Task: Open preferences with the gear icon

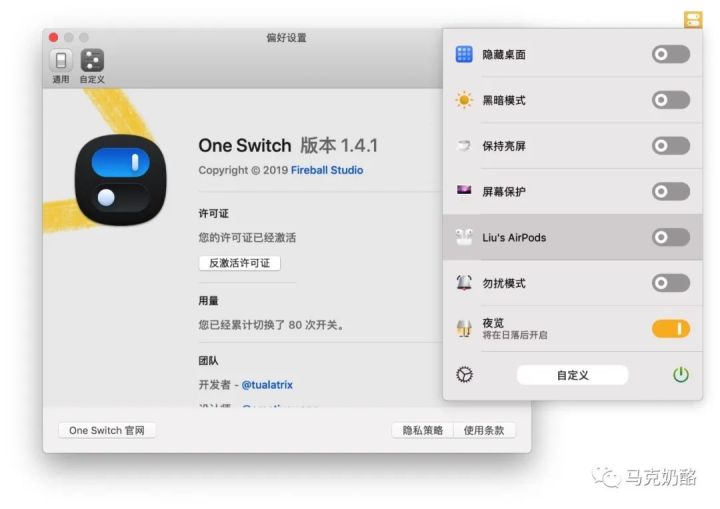Action: click(x=464, y=375)
